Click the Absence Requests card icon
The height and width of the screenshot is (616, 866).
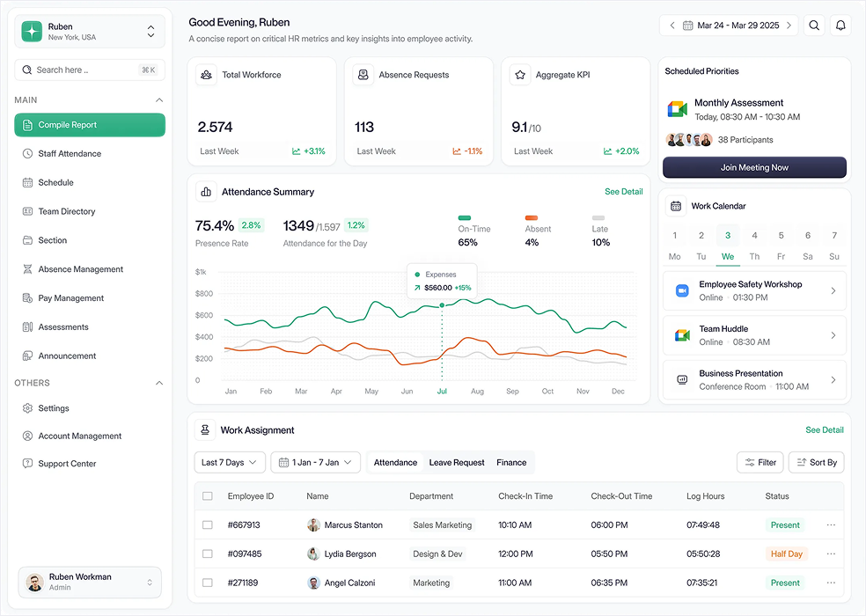point(363,75)
